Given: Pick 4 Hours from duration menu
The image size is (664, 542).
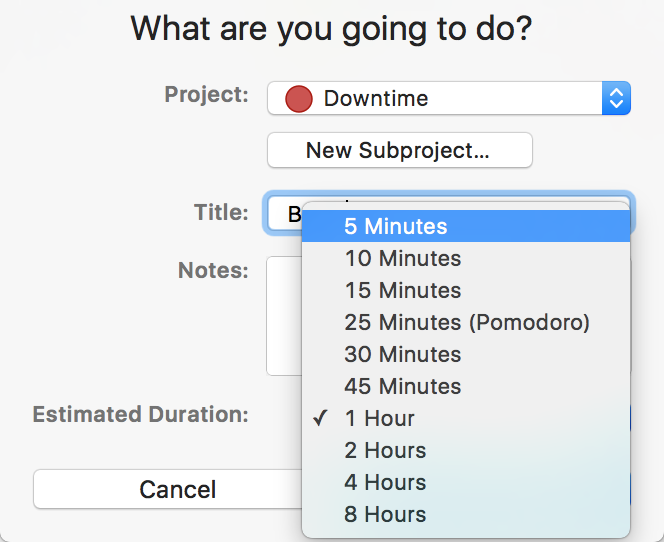Looking at the screenshot, I should click(x=466, y=482).
